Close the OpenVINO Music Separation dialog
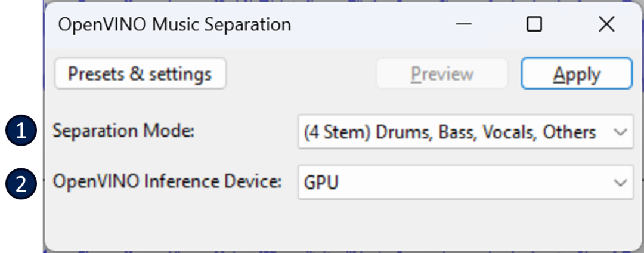The width and height of the screenshot is (644, 253). point(606,24)
